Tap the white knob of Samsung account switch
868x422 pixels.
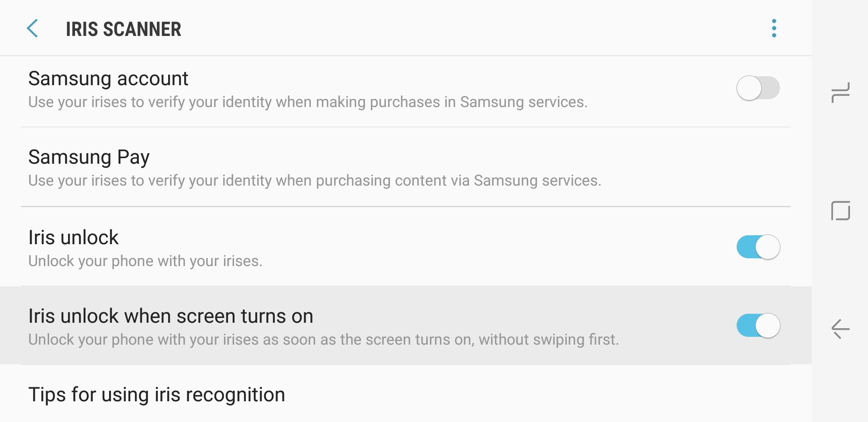[749, 88]
